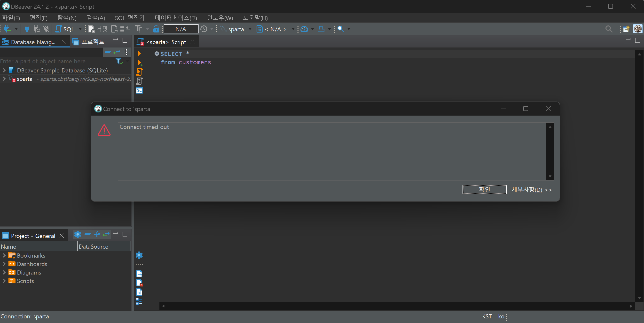Click the Explain Execution Plan icon
This screenshot has width=644, height=323.
[x=139, y=81]
